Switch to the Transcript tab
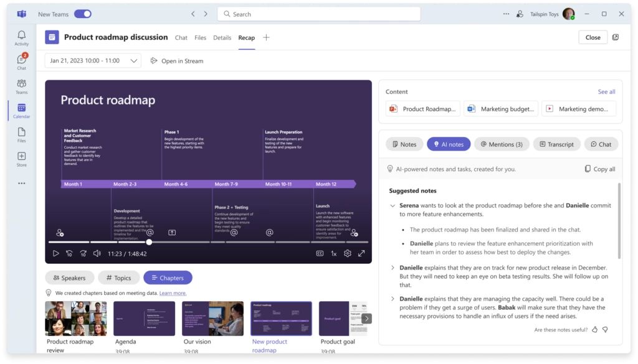638x364 pixels. [x=556, y=144]
